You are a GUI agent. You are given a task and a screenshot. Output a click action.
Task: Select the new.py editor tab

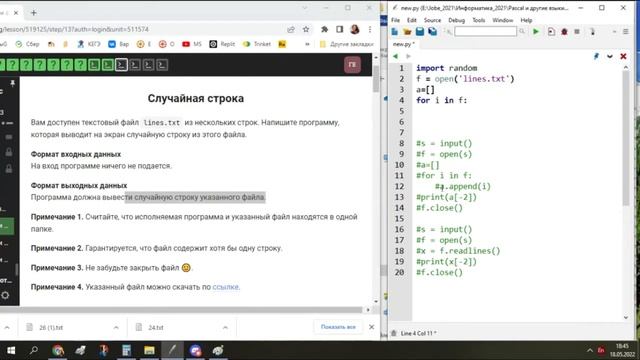[404, 44]
